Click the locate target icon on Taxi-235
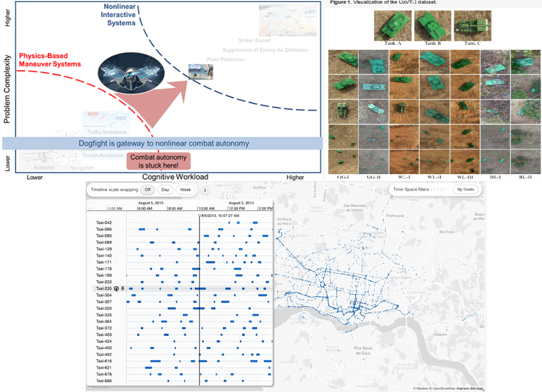 (116, 288)
